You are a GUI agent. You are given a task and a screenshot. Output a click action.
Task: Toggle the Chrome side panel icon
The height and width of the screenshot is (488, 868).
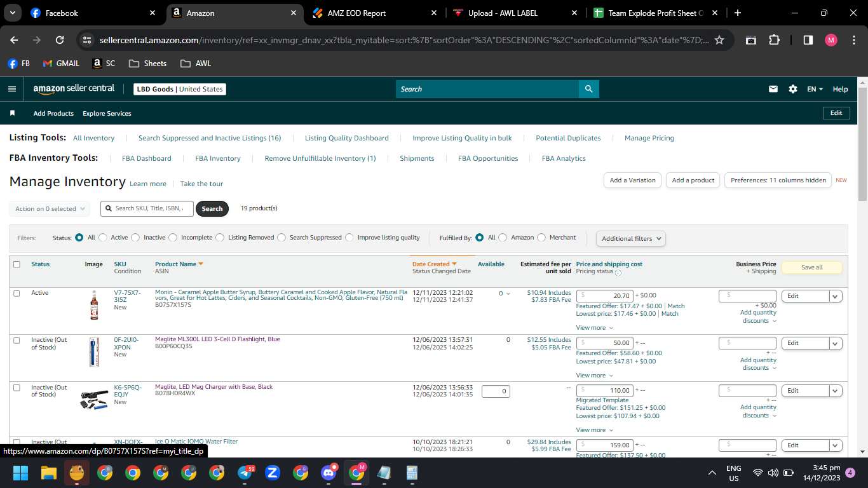[808, 39]
